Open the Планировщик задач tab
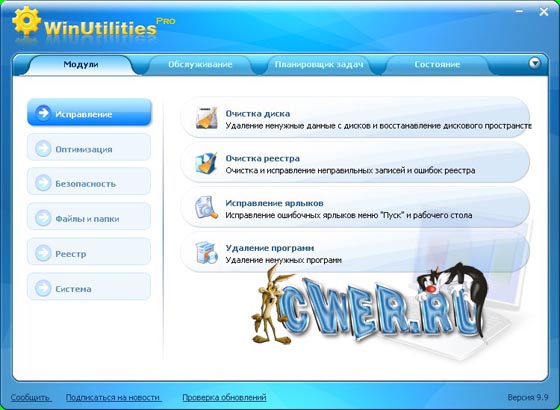 319,65
